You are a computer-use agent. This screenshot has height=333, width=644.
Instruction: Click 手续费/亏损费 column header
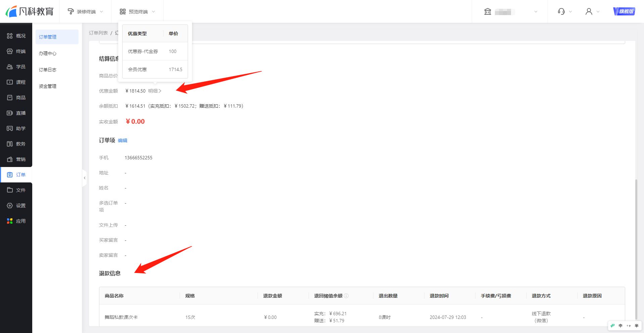coord(496,296)
